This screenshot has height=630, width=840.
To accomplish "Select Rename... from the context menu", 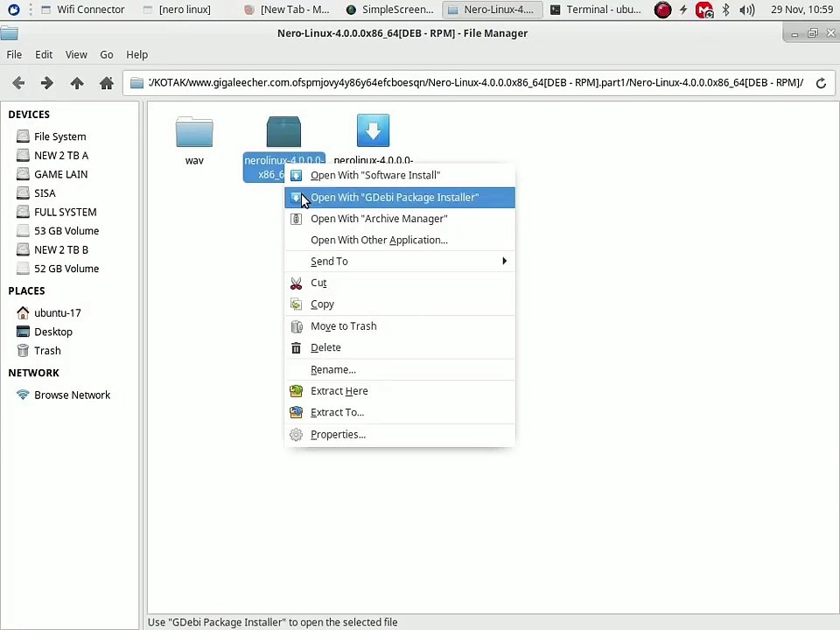I will pos(400,369).
